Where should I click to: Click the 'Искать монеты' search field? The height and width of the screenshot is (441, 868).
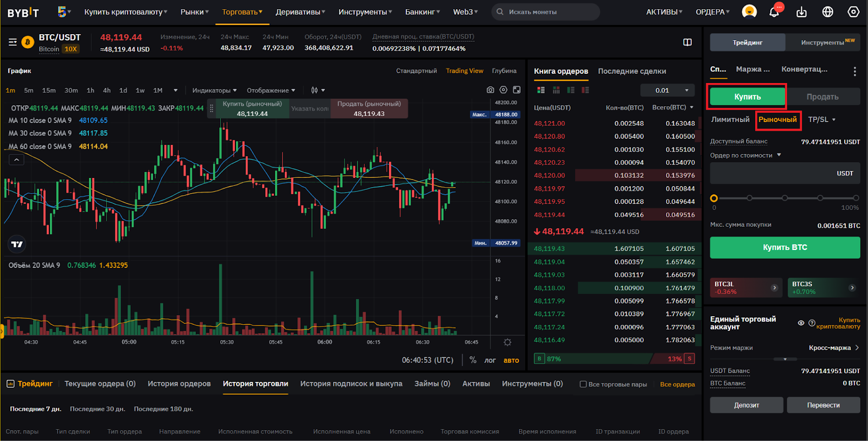pos(545,12)
